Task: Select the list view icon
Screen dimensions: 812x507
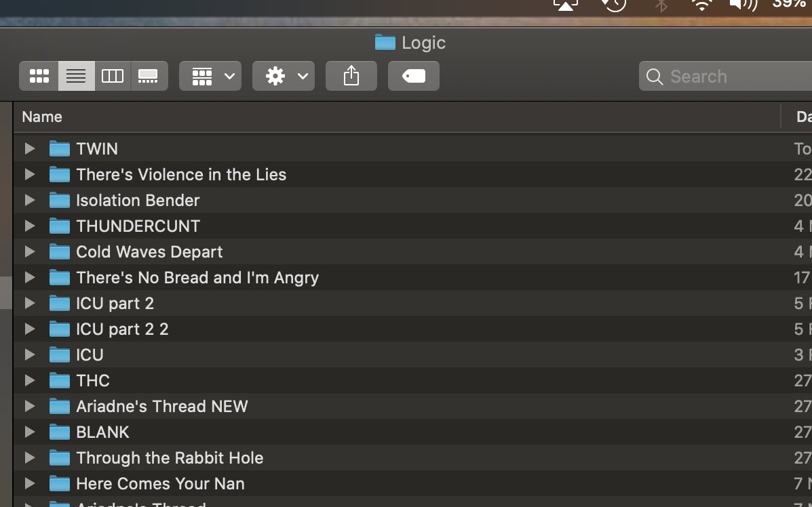Action: pos(76,76)
